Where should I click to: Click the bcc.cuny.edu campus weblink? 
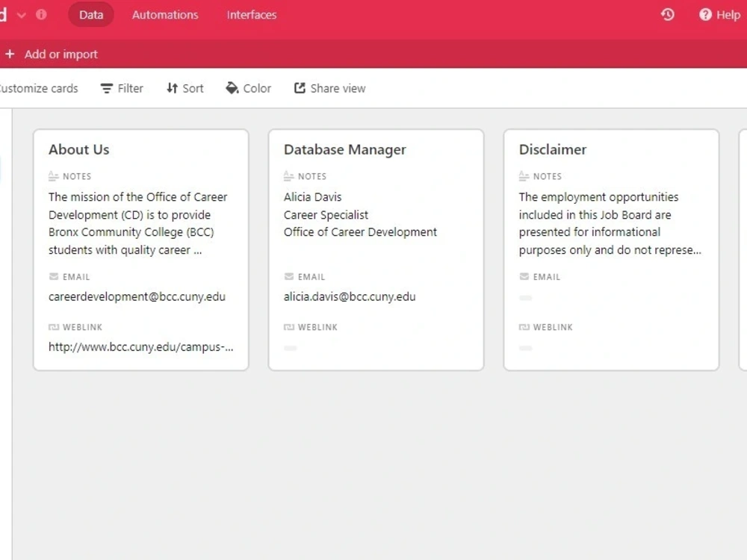tap(141, 347)
